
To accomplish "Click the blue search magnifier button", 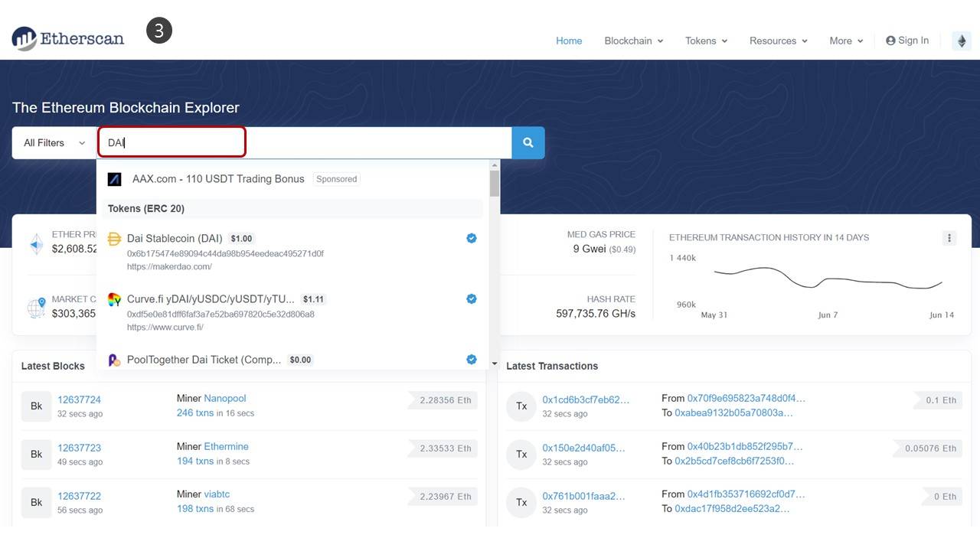I will [528, 142].
